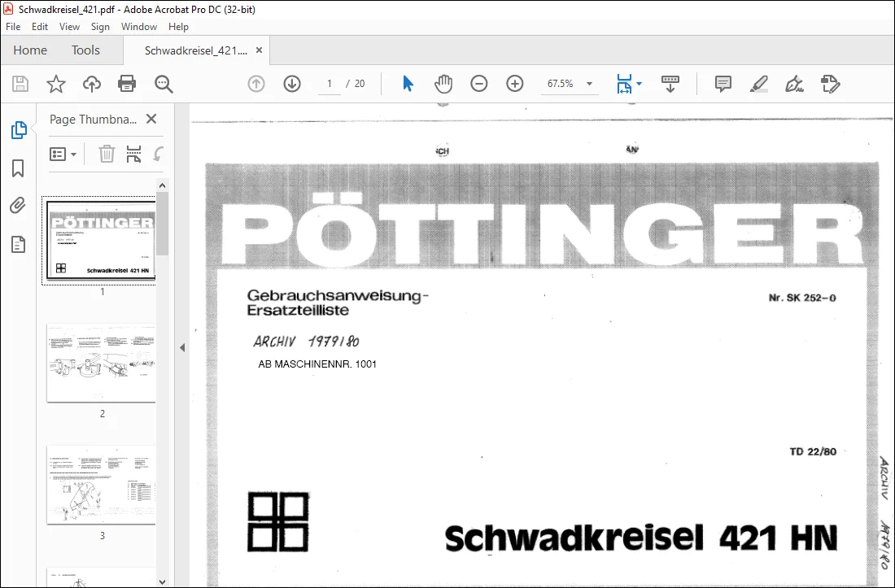This screenshot has height=588, width=895.
Task: Open the Attachments paperclip panel
Action: (18, 206)
